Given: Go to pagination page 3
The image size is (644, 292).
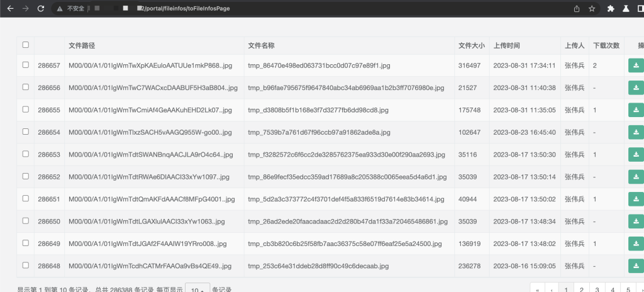Looking at the screenshot, I should 597,288.
